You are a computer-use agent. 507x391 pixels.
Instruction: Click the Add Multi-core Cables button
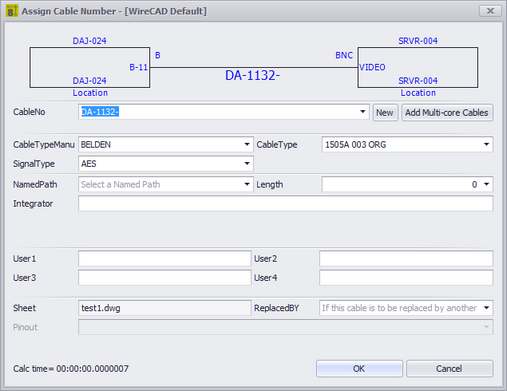447,113
